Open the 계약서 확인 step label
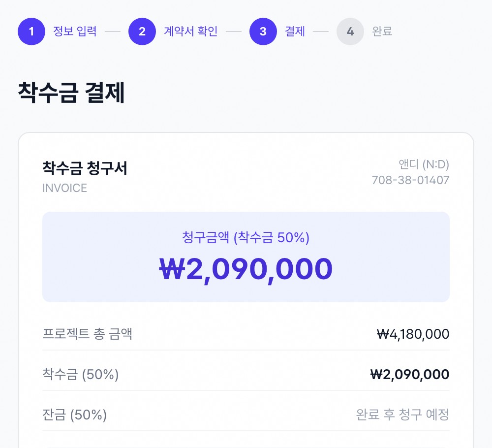Screen dimensions: 492x448 click(190, 32)
